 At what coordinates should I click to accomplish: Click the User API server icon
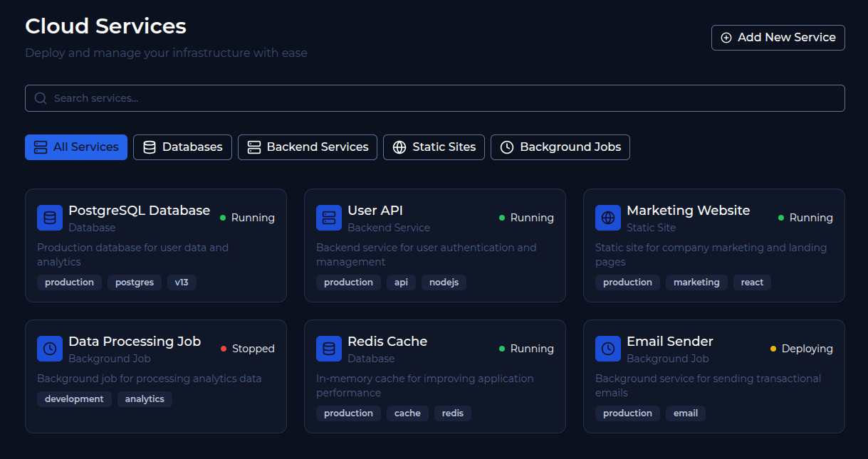(329, 218)
